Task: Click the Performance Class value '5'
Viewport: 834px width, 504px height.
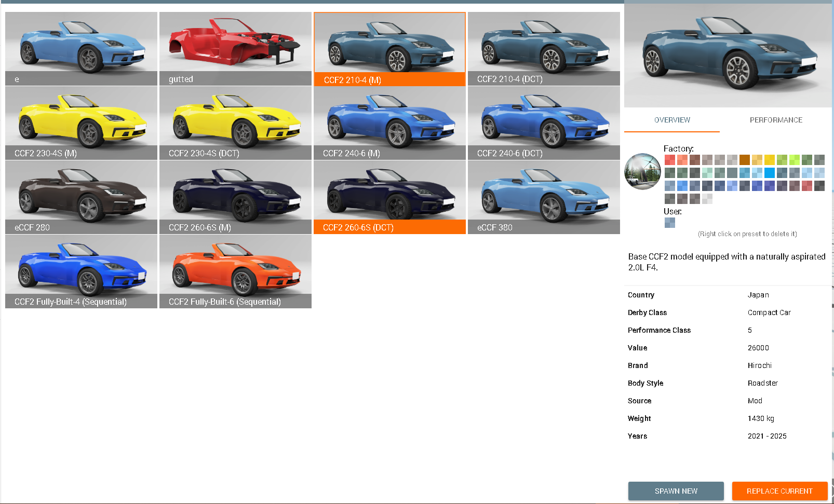Action: click(x=750, y=330)
